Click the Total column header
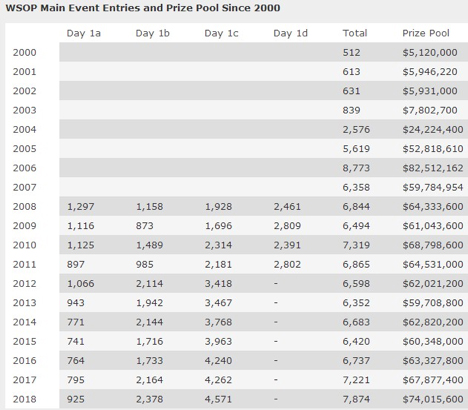468x410 pixels. (355, 33)
